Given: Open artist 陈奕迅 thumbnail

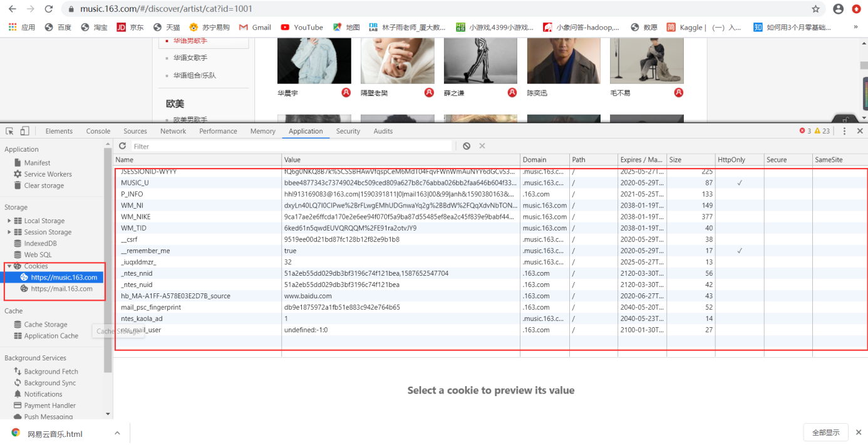Looking at the screenshot, I should 564,60.
